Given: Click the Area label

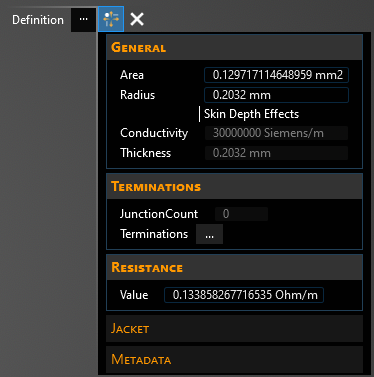Looking at the screenshot, I should click(x=132, y=75).
